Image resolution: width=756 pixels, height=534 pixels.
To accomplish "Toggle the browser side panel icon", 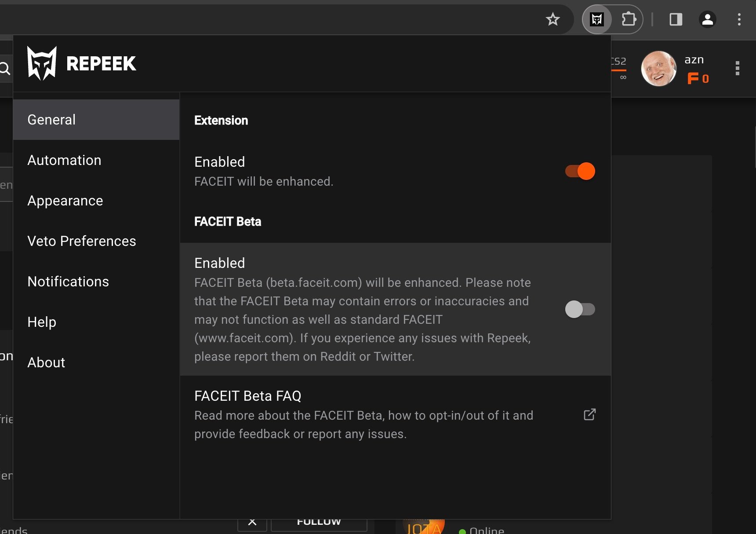I will tap(676, 19).
